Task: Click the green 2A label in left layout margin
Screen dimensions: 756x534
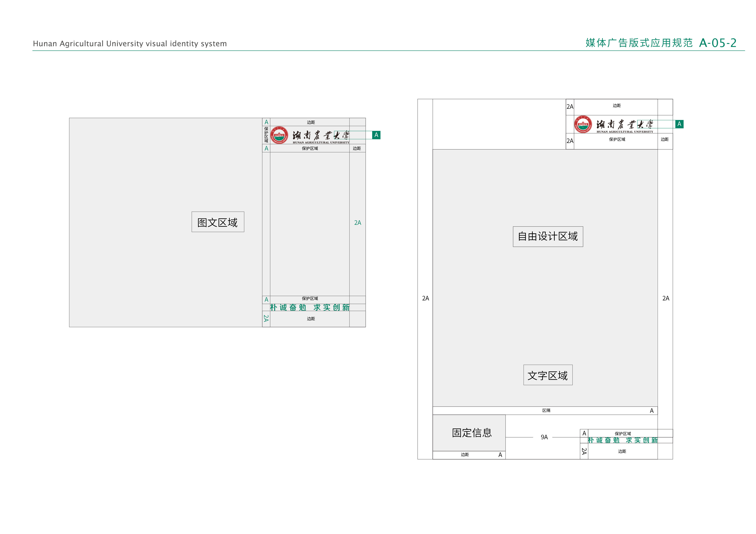Action: pos(358,223)
